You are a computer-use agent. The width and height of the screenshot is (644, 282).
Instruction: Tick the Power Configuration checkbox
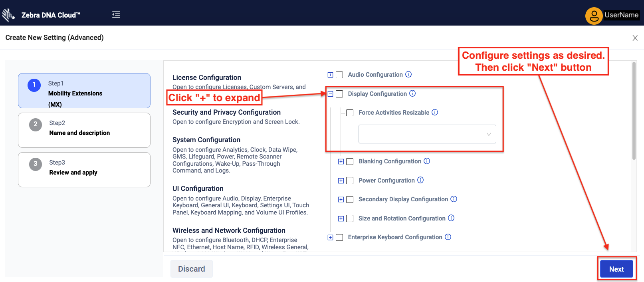tap(350, 181)
